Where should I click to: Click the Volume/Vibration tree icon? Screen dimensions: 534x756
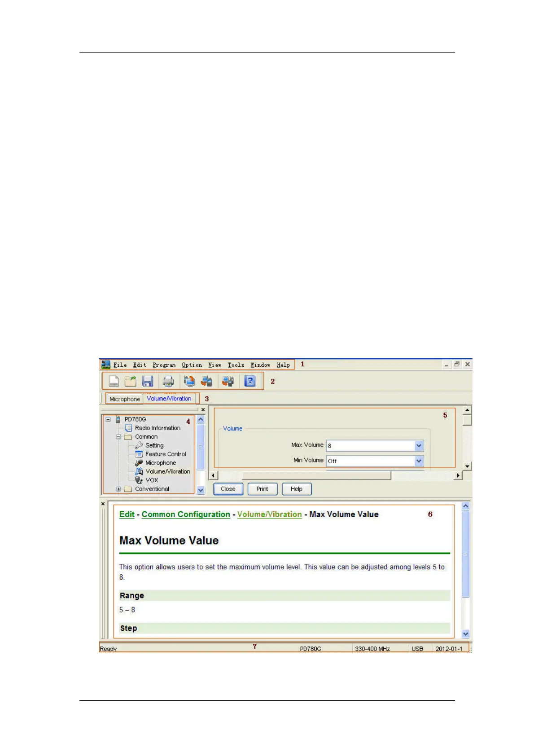(139, 471)
